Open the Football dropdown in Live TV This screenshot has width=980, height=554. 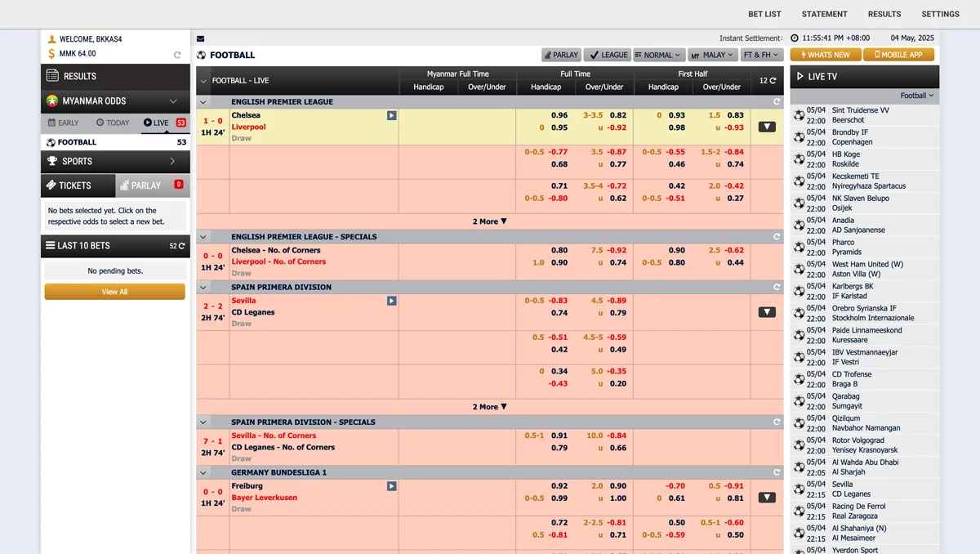click(x=918, y=96)
